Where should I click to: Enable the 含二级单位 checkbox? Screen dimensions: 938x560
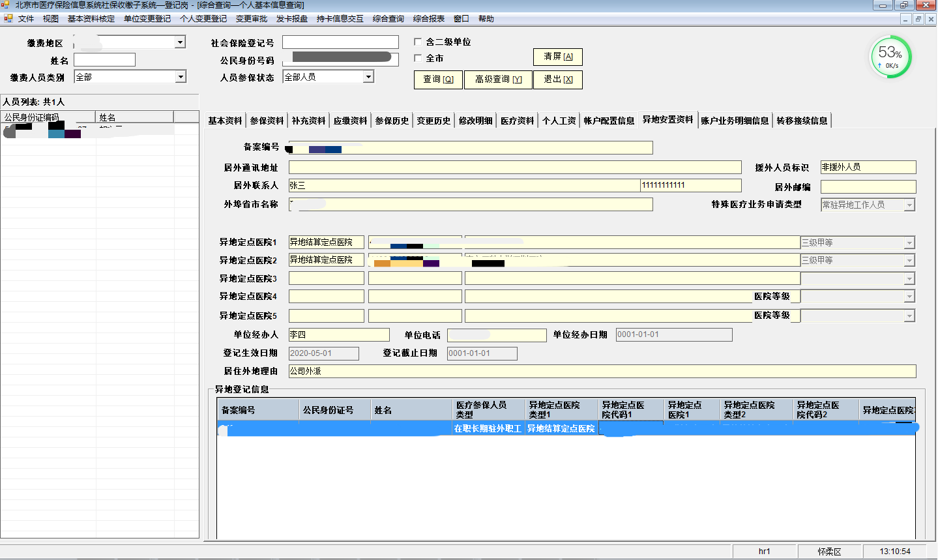(x=418, y=42)
